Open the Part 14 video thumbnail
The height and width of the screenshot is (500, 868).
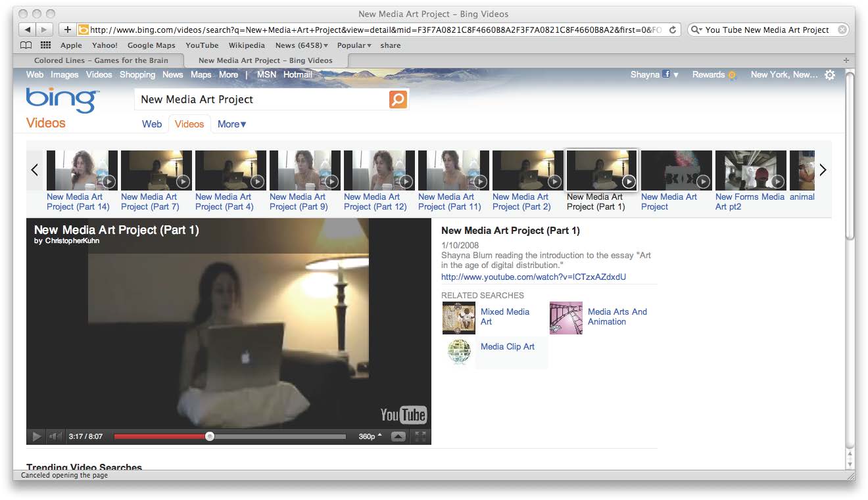[82, 170]
